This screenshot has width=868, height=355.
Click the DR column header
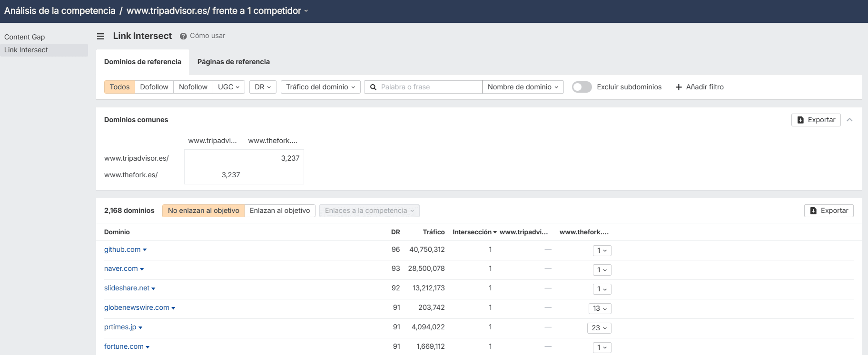point(395,232)
